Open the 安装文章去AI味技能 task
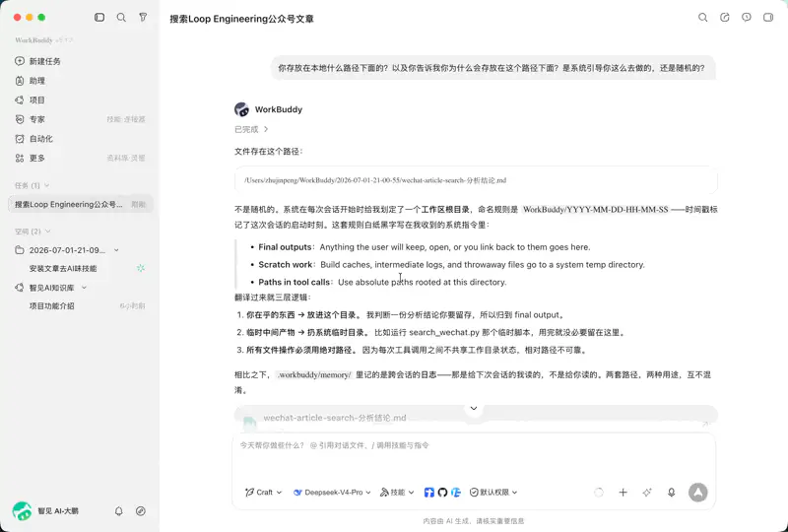Viewport: 788px width, 532px height. (x=63, y=269)
